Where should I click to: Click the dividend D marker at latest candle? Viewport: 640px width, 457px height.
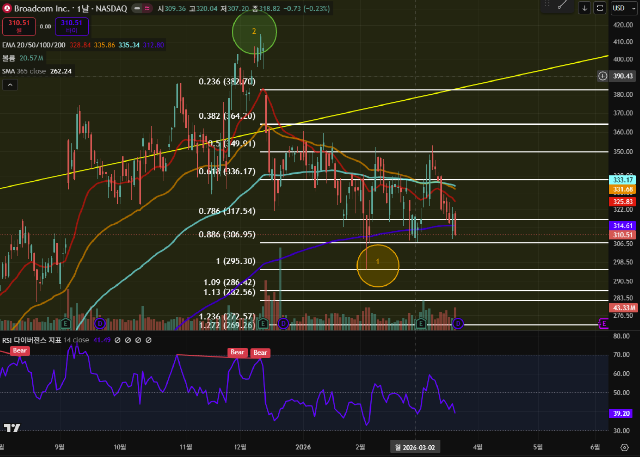point(458,324)
